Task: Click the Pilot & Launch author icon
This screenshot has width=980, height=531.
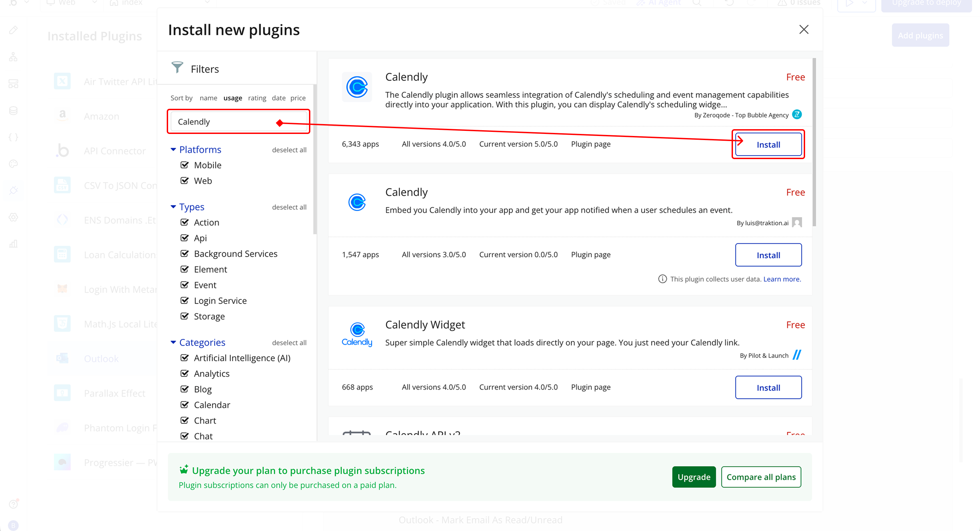Action: (797, 355)
